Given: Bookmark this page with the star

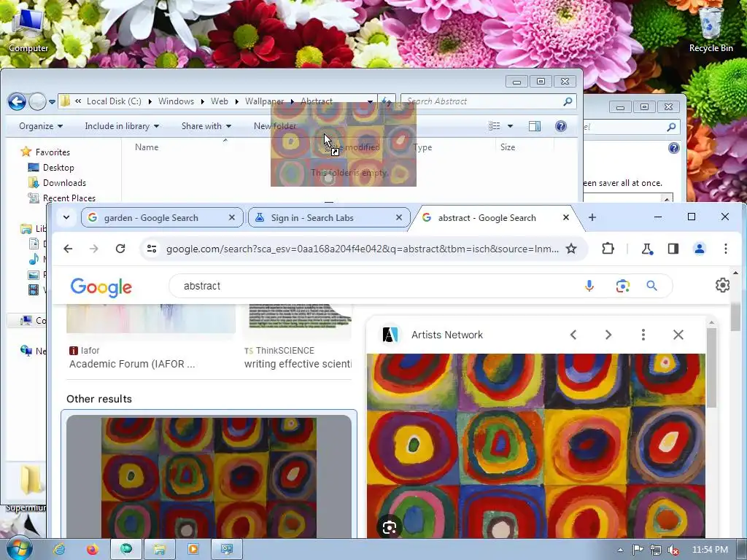Looking at the screenshot, I should (x=571, y=249).
